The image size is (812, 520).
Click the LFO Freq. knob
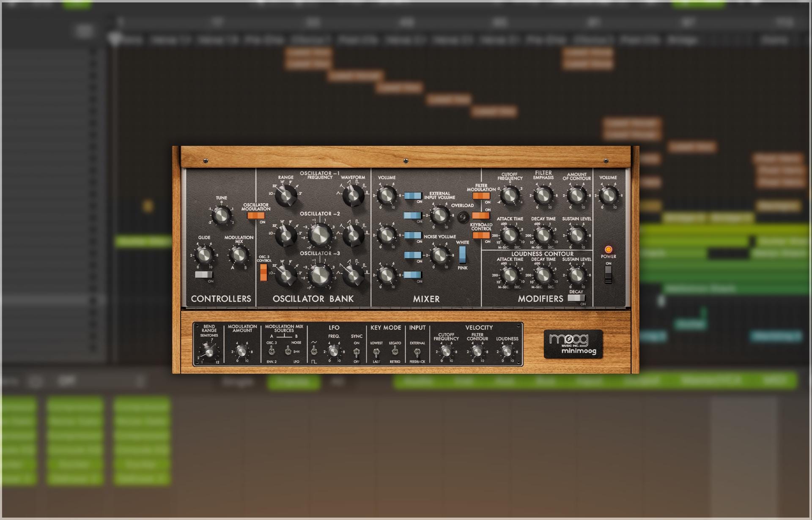coord(334,352)
